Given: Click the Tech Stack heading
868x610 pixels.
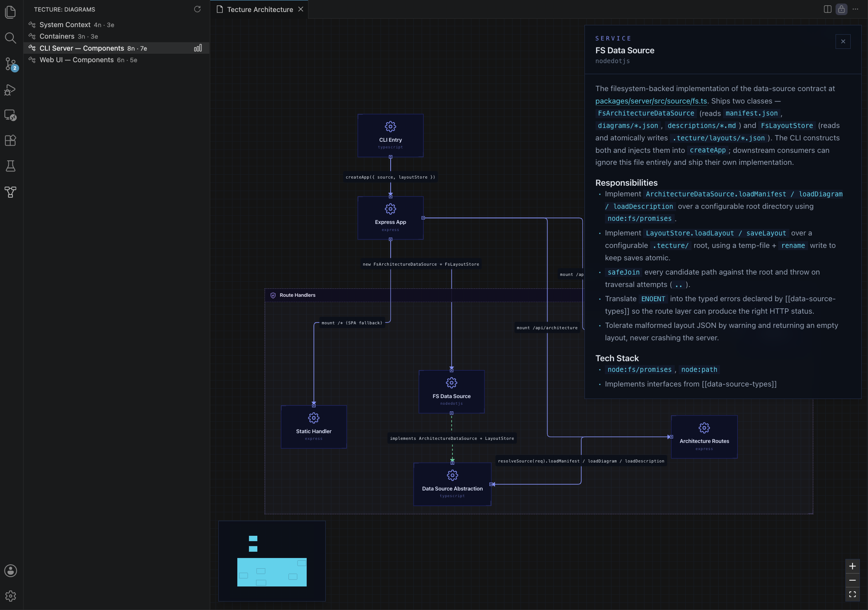Looking at the screenshot, I should (617, 358).
